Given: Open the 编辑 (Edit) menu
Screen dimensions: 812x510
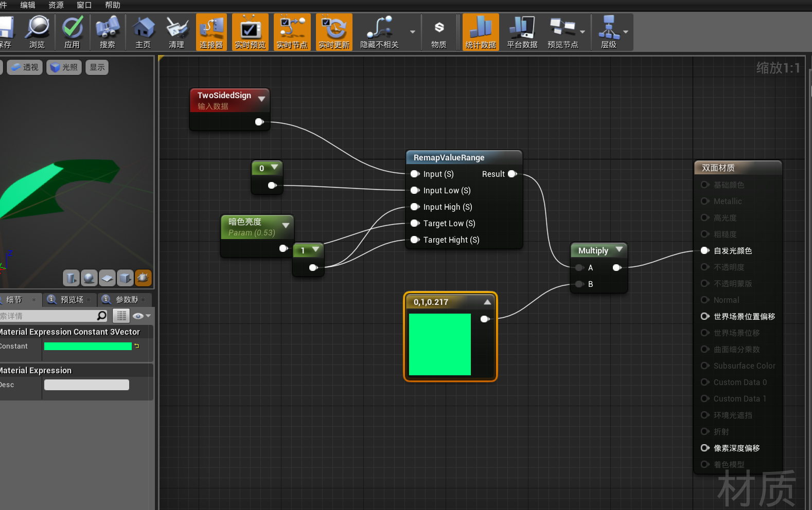Looking at the screenshot, I should click(x=28, y=5).
